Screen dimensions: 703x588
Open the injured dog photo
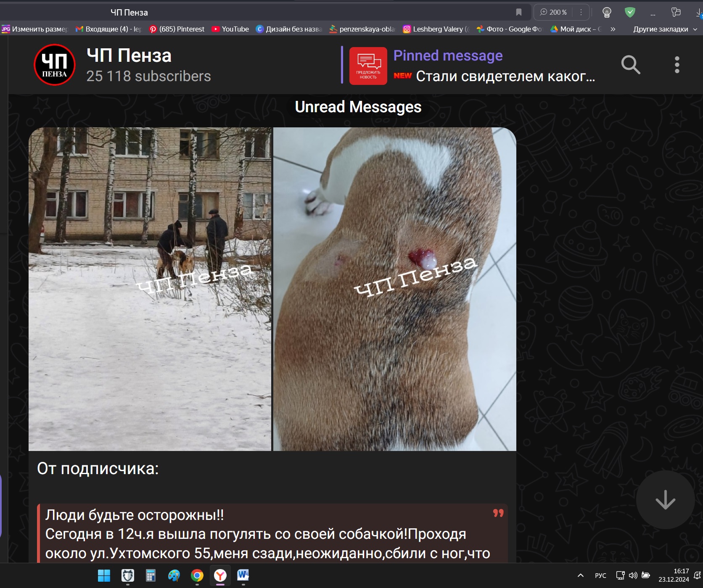tap(394, 289)
